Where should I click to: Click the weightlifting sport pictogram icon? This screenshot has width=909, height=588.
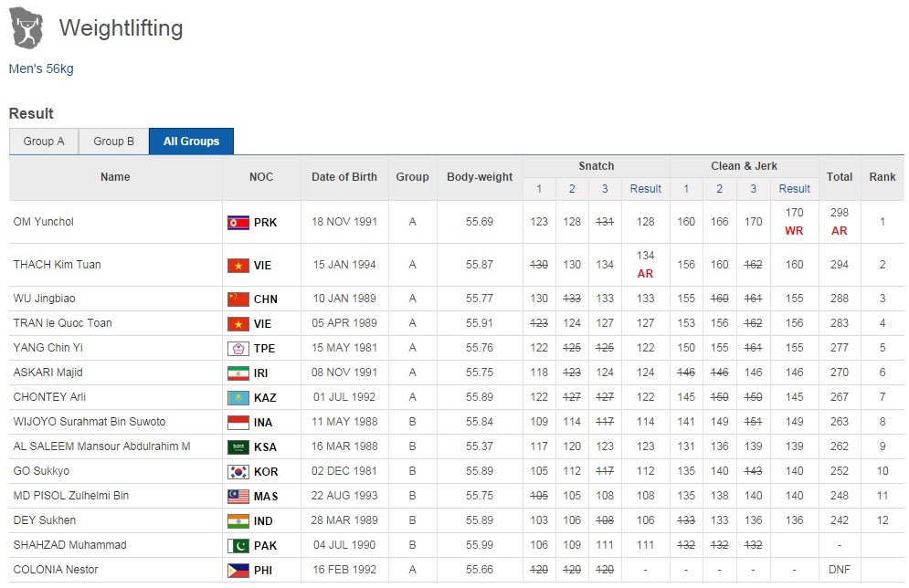(x=26, y=28)
